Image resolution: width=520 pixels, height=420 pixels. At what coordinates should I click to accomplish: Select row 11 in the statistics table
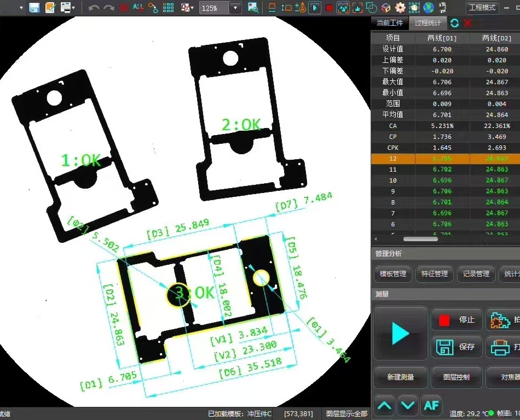pyautogui.click(x=446, y=170)
